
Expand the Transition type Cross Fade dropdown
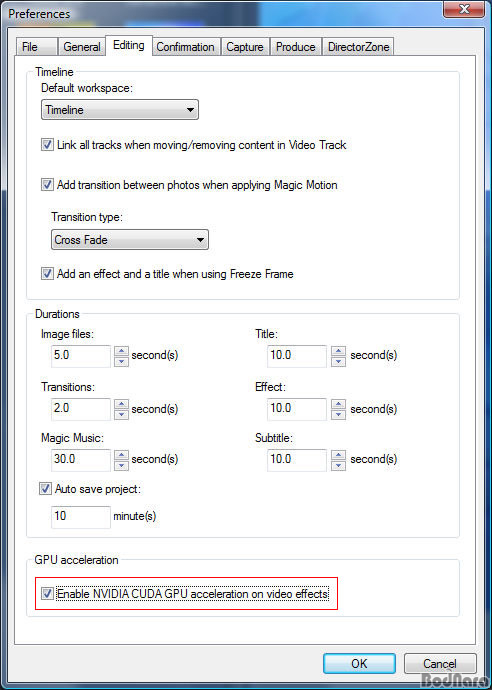pyautogui.click(x=130, y=240)
